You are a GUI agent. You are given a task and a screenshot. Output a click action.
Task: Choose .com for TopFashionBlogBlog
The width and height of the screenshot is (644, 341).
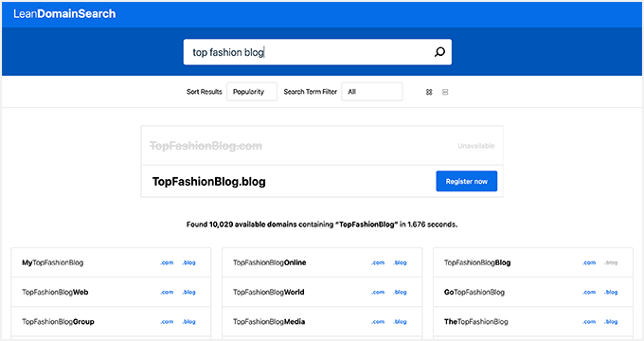(589, 262)
